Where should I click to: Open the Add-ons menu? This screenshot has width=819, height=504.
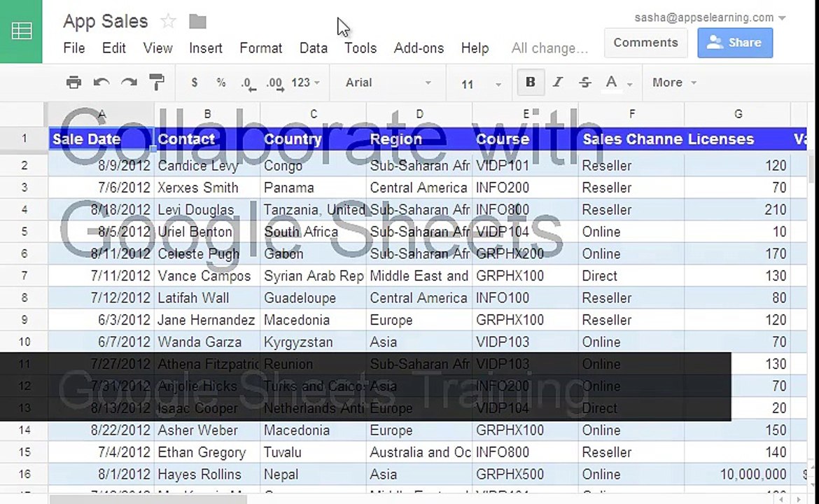tap(419, 48)
